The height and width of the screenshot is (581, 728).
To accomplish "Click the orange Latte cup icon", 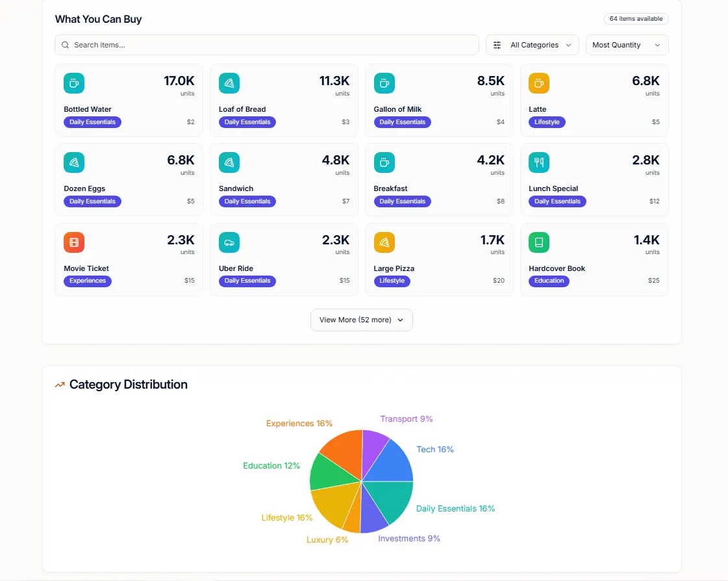I will click(x=539, y=83).
